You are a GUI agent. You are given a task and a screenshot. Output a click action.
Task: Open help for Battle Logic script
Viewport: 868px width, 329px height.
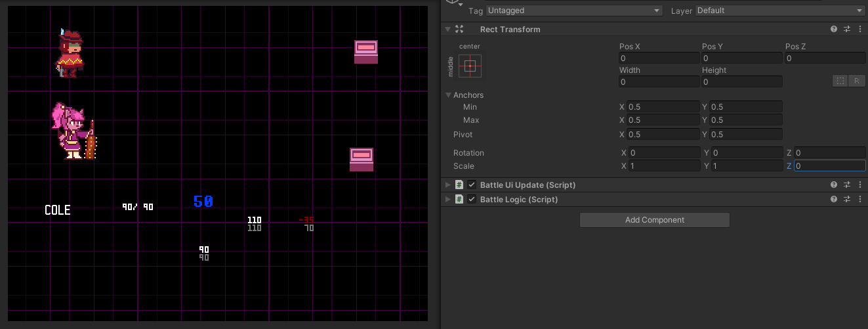(x=834, y=200)
